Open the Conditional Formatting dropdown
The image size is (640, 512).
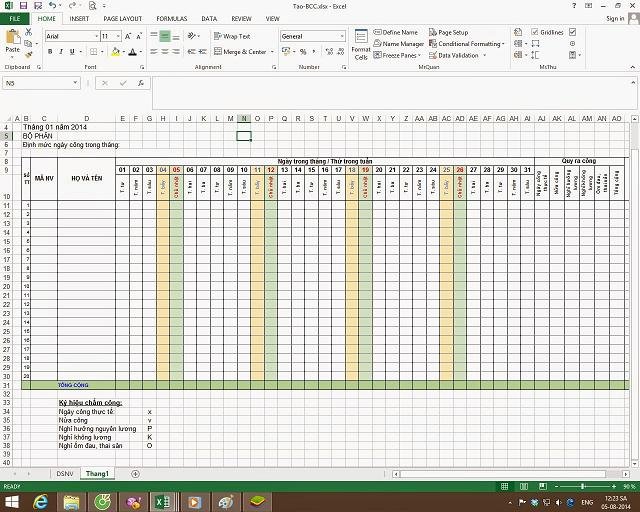pos(467,44)
